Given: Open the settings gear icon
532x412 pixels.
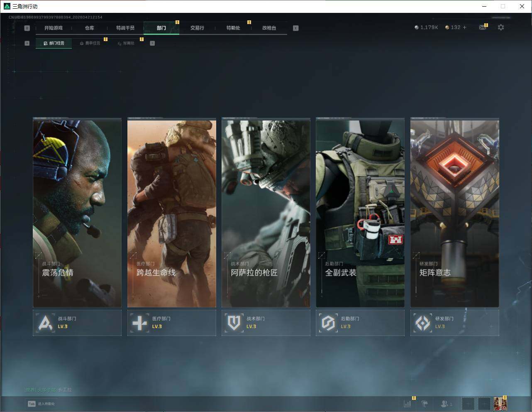Looking at the screenshot, I should (501, 27).
